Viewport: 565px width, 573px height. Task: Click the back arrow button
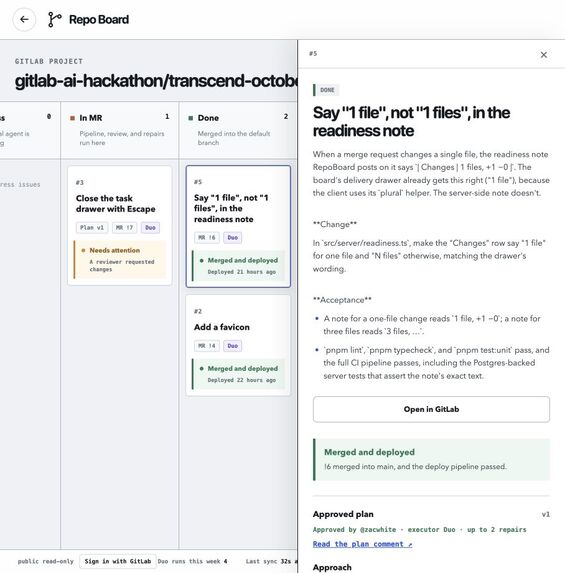click(24, 19)
